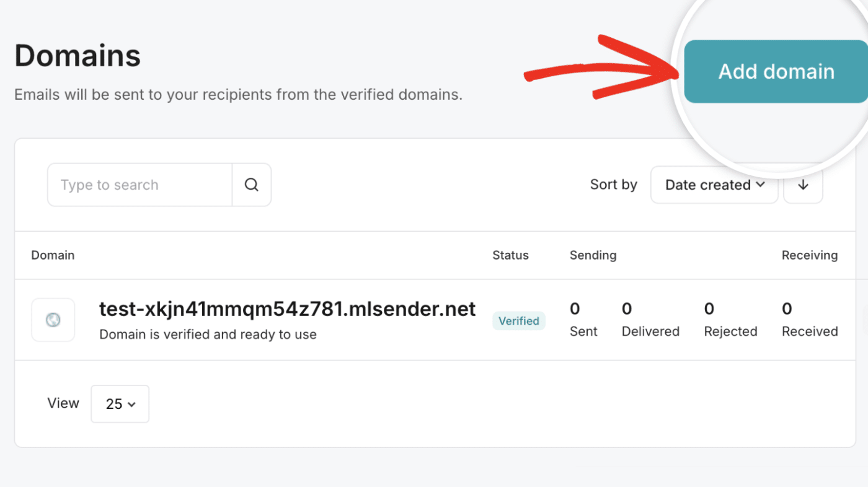The image size is (868, 487).
Task: Click the Verified status badge
Action: click(x=519, y=321)
